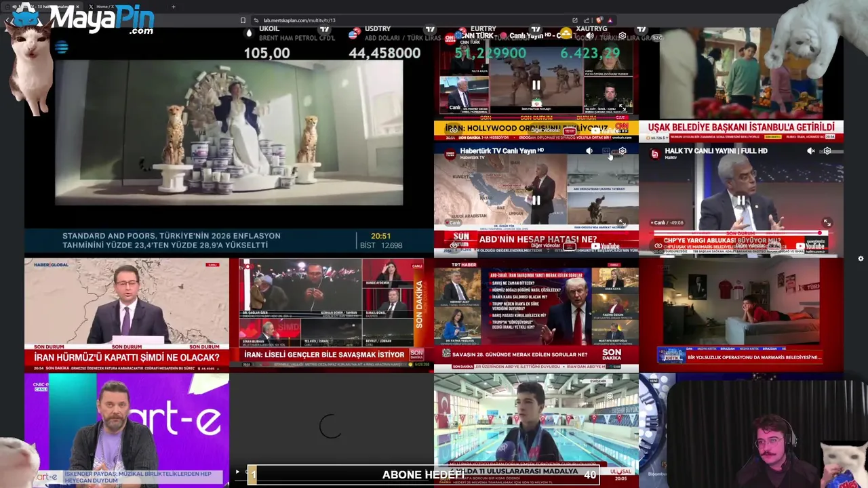Click play icon on the loading stream tile

237,472
